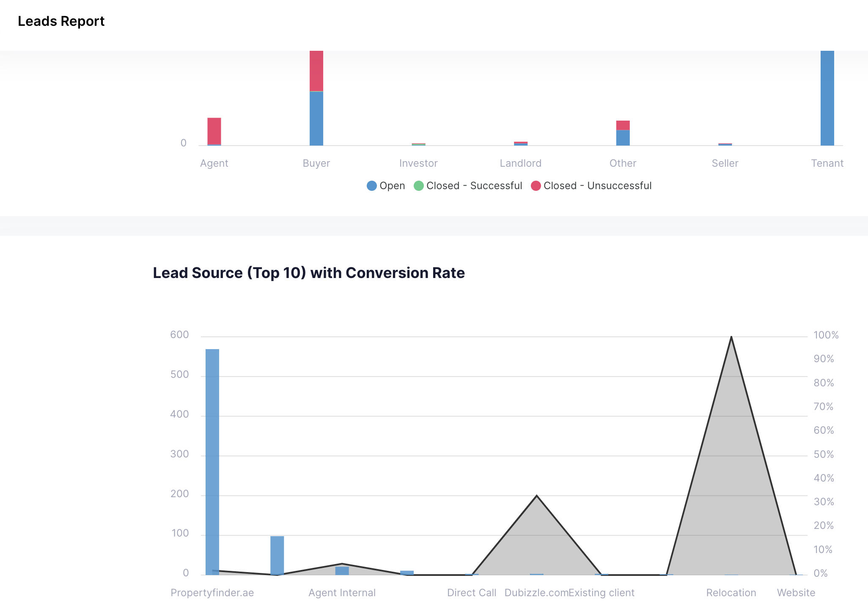The height and width of the screenshot is (611, 868).
Task: Click the blue Open legend circle
Action: (x=371, y=186)
